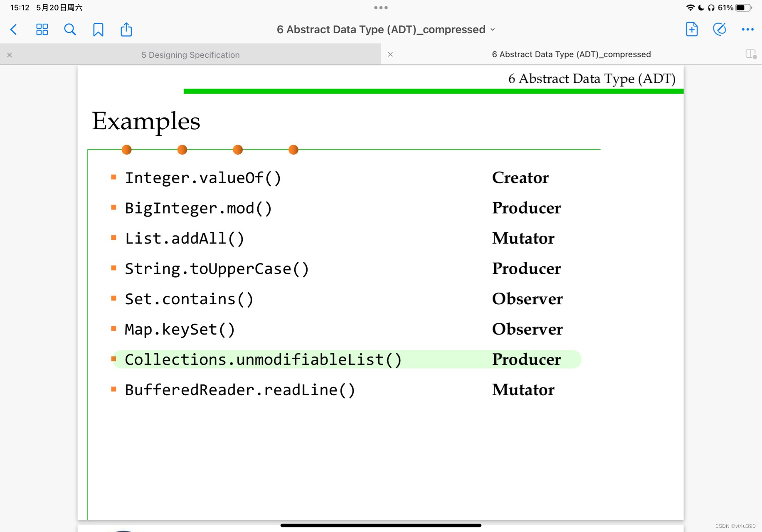Tap the home indicator bar
Viewport: 762px width, 532px height.
point(381,525)
